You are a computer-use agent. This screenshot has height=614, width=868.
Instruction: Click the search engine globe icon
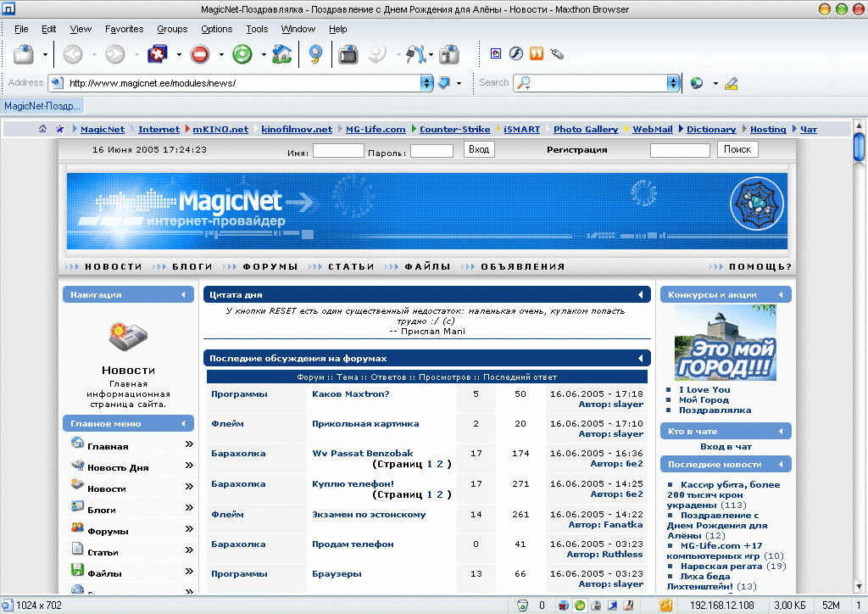(x=697, y=83)
